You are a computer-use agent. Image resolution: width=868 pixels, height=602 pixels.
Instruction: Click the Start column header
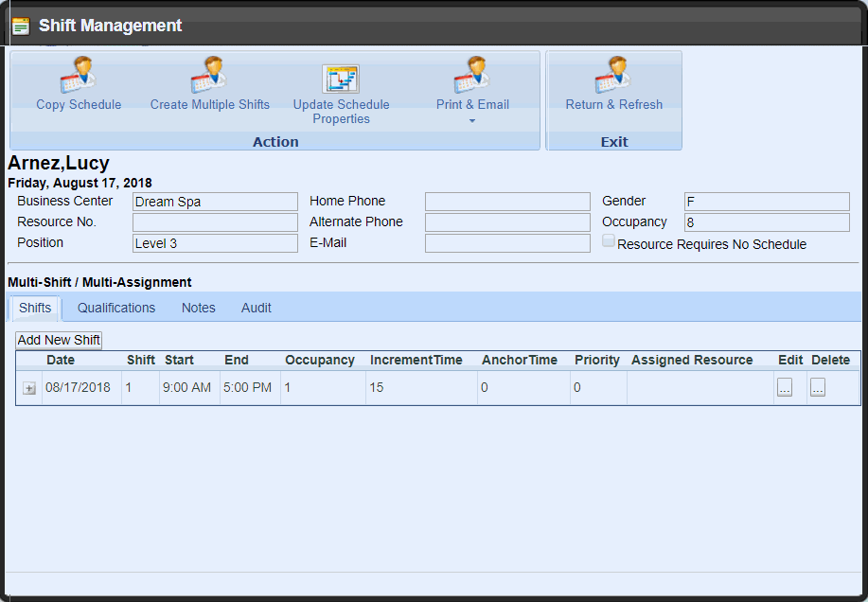click(x=179, y=361)
